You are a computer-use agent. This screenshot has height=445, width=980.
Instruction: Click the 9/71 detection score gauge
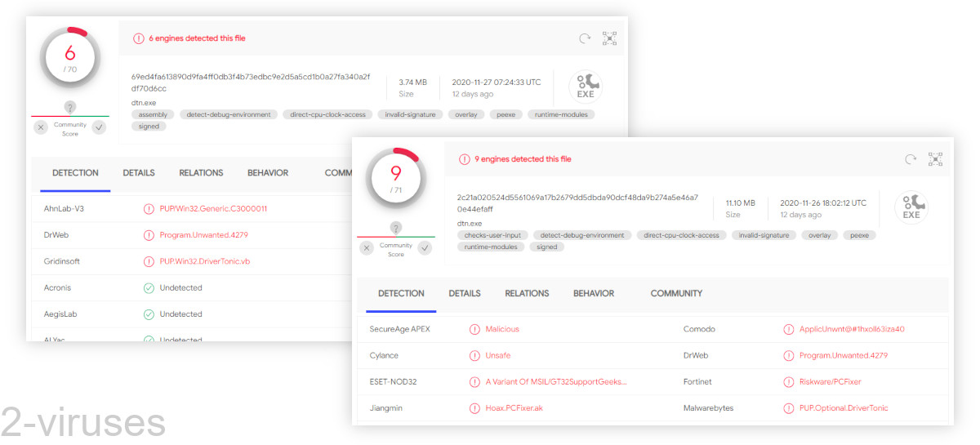[396, 177]
